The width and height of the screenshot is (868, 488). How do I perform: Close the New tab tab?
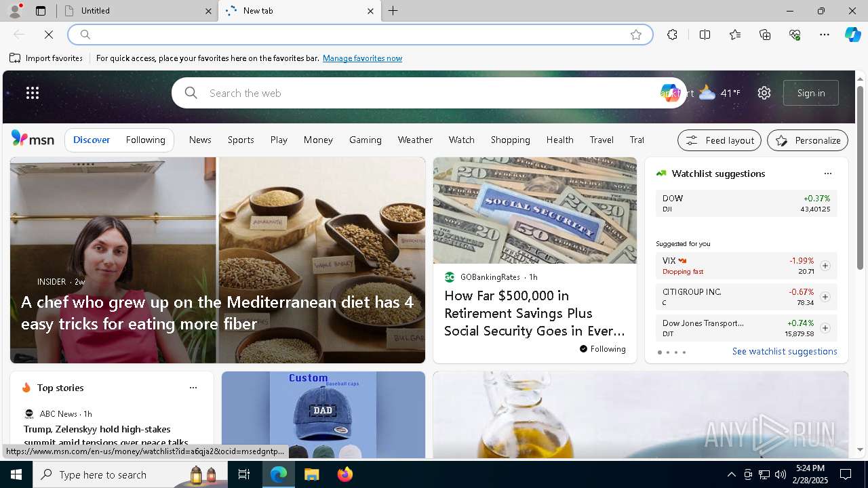[x=370, y=11]
